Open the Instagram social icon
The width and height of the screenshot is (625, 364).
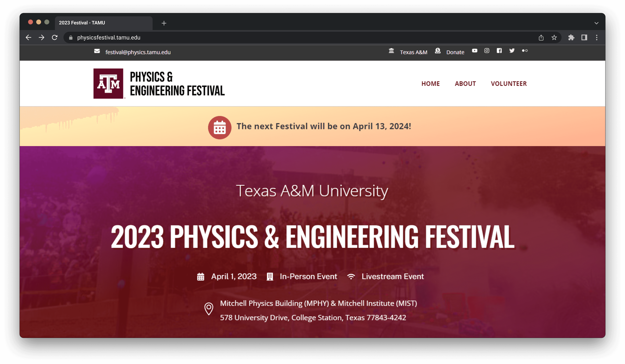coord(487,50)
